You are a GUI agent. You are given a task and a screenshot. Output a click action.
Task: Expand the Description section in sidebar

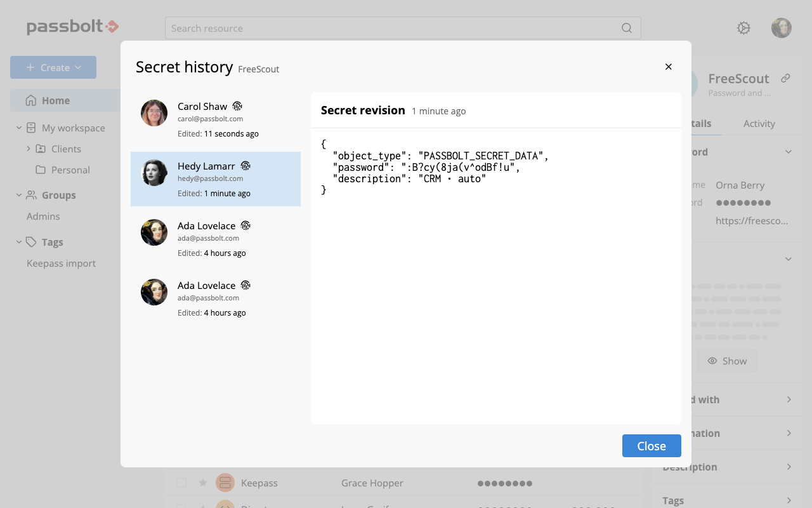tap(728, 467)
